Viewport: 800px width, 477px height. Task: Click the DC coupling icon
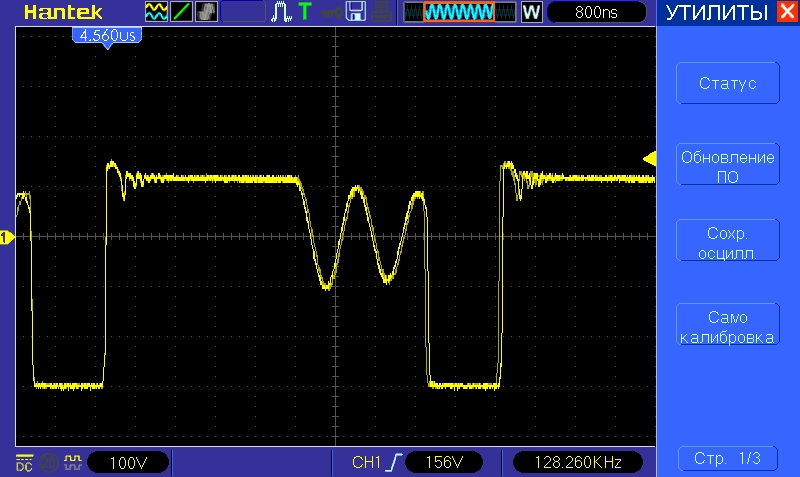[23, 462]
